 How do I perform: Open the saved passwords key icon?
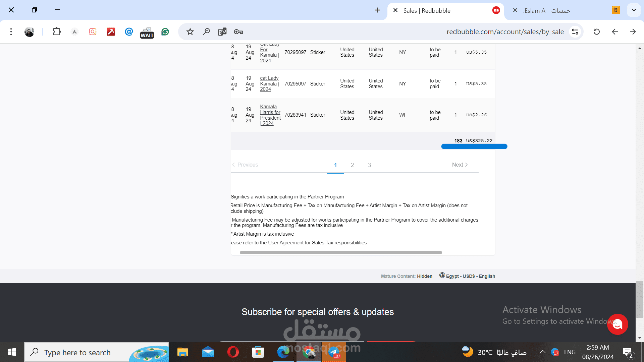pyautogui.click(x=238, y=32)
